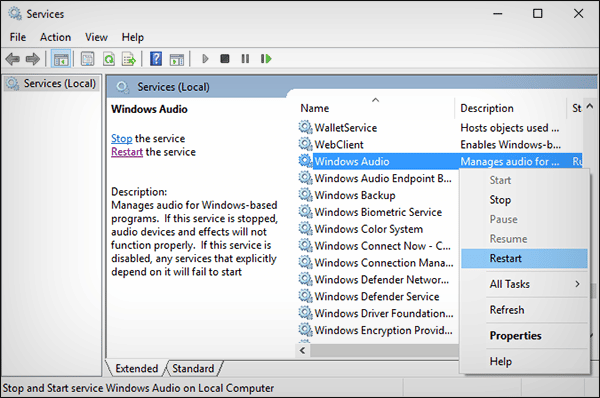Open the blue Help question mark icon
Screen dimensions: 600x398
coord(156,59)
